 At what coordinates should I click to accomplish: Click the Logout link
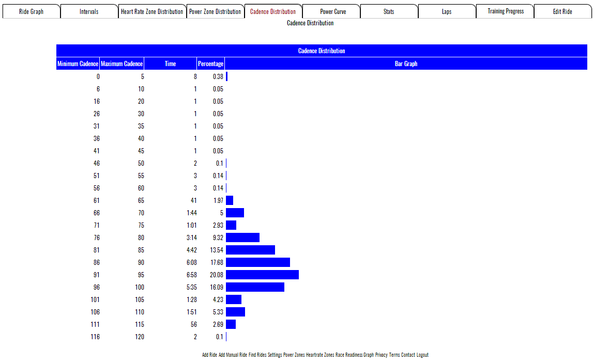422,355
